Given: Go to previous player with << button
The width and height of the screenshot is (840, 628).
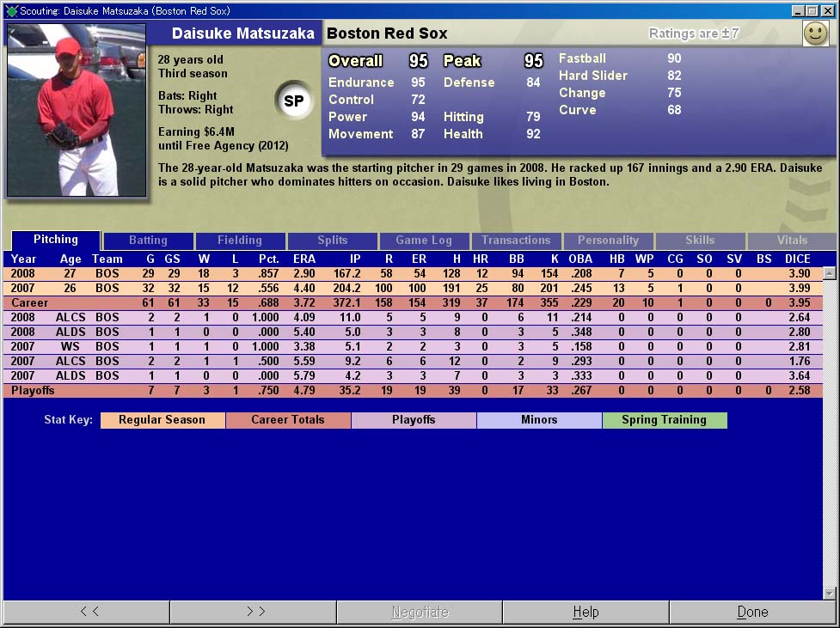Looking at the screenshot, I should point(88,612).
